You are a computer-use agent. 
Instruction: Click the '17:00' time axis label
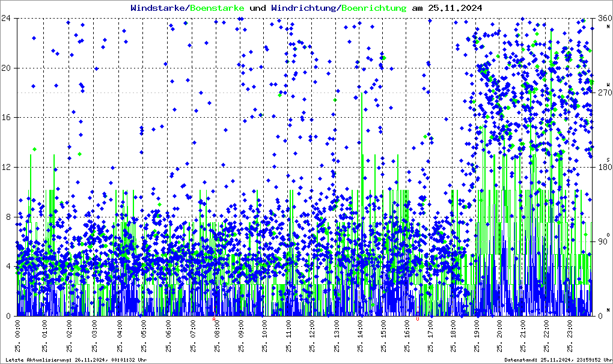pyautogui.click(x=430, y=329)
